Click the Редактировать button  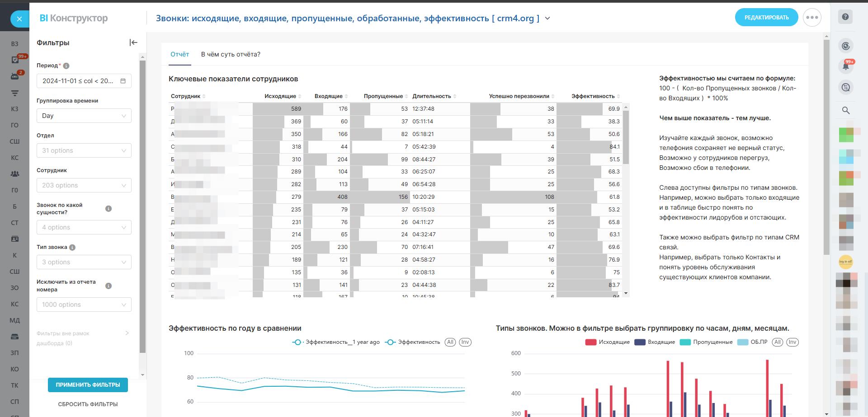(x=766, y=18)
